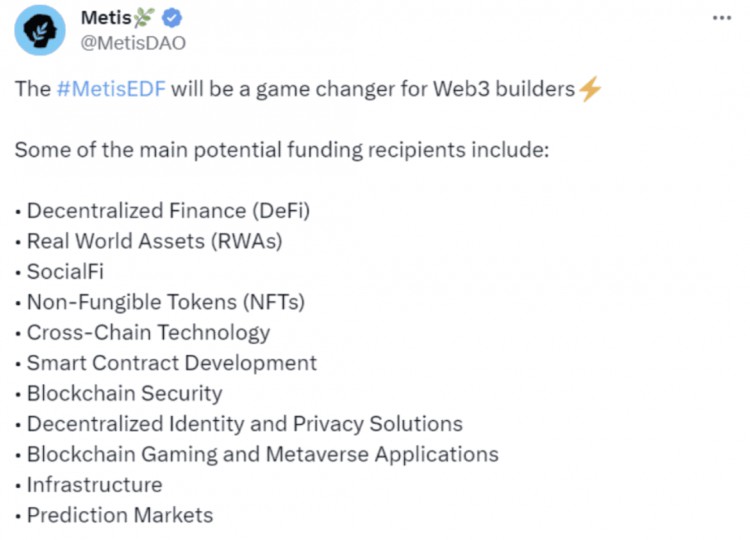Click the Blockchain Security list item
Screen dimensions: 750x540
[x=124, y=394]
